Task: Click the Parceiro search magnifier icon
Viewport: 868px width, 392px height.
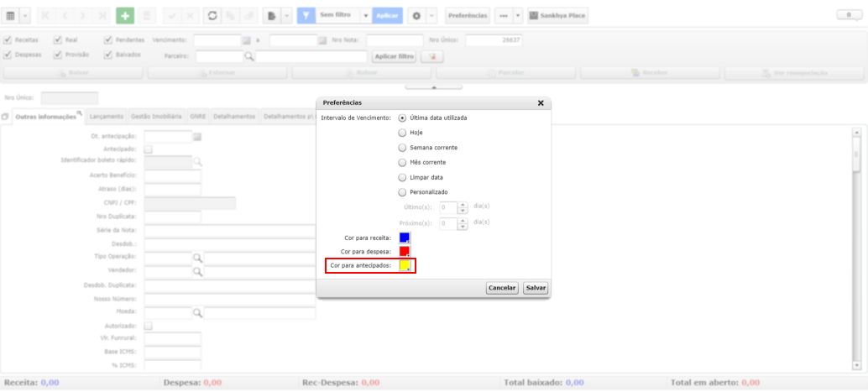Action: click(x=249, y=56)
